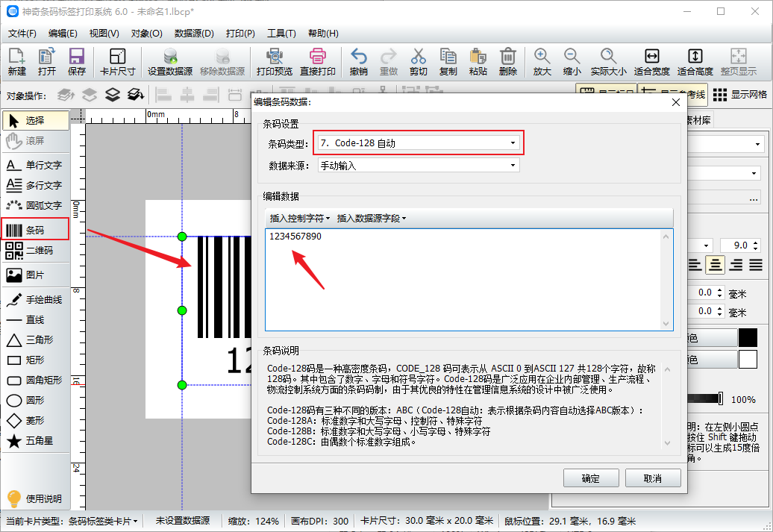
Task: Open the 数据来源 手动输入 dropdown
Action: 418,165
